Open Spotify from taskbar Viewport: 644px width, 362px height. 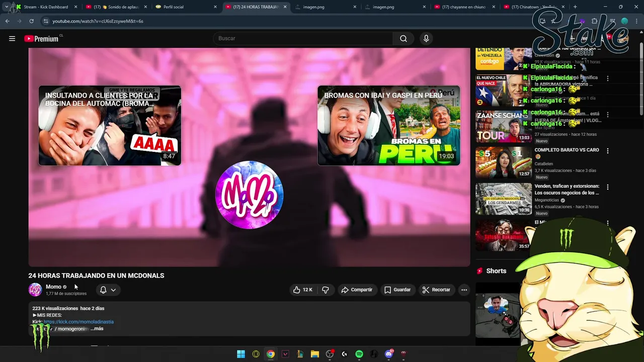pyautogui.click(x=359, y=354)
